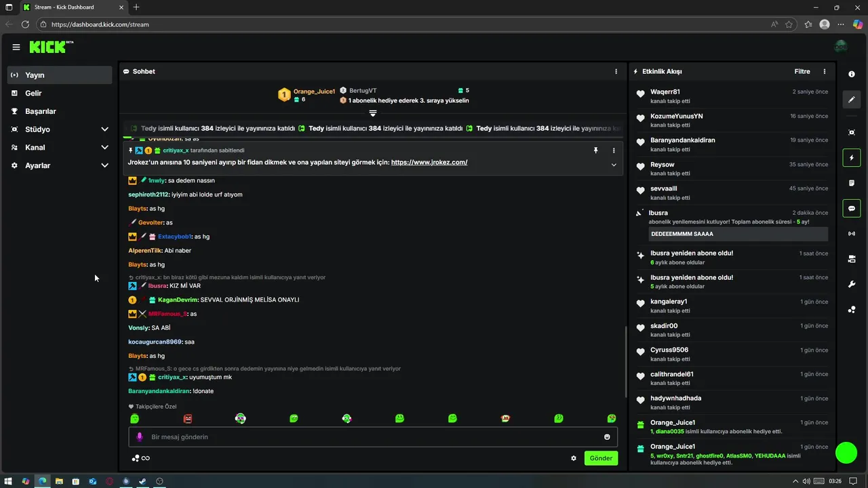The width and height of the screenshot is (868, 488).
Task: Select the Reysow follow event
Action: (x=732, y=168)
